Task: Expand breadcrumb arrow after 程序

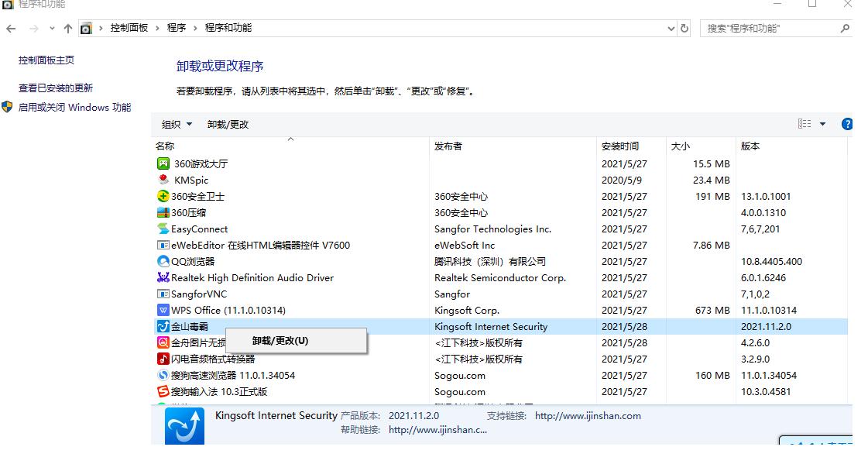Action: click(195, 28)
